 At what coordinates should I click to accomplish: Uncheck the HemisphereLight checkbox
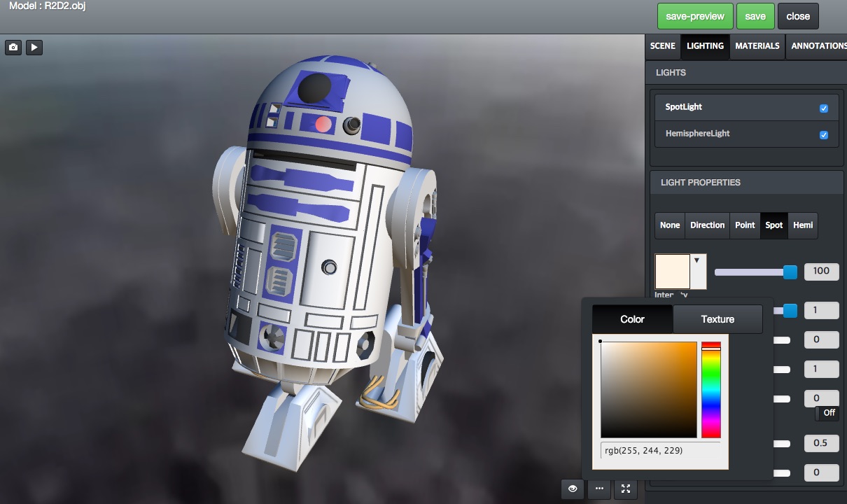(x=824, y=135)
